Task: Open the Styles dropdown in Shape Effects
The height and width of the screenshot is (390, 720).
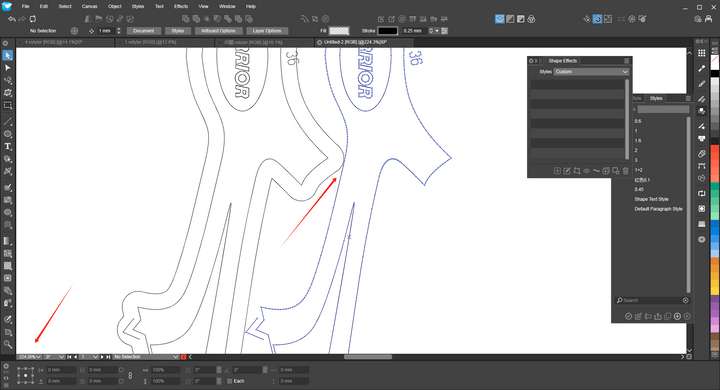Action: (x=591, y=72)
